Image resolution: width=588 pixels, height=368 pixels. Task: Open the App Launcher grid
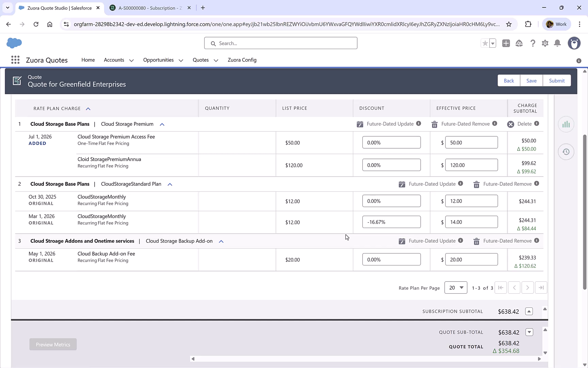[x=15, y=60]
